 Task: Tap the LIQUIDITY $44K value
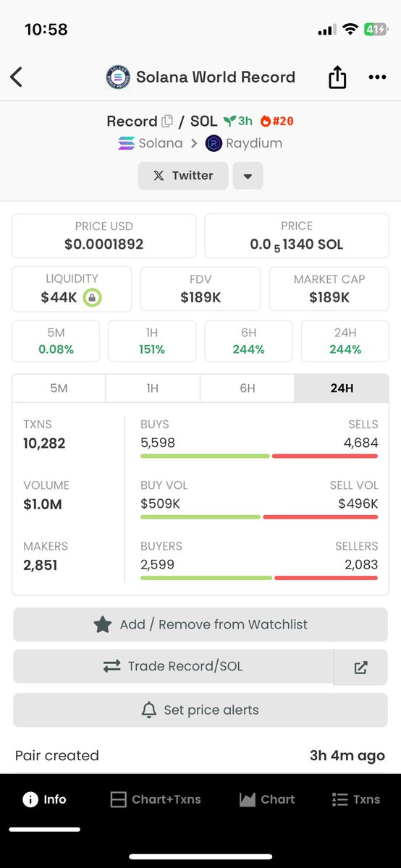(x=59, y=297)
